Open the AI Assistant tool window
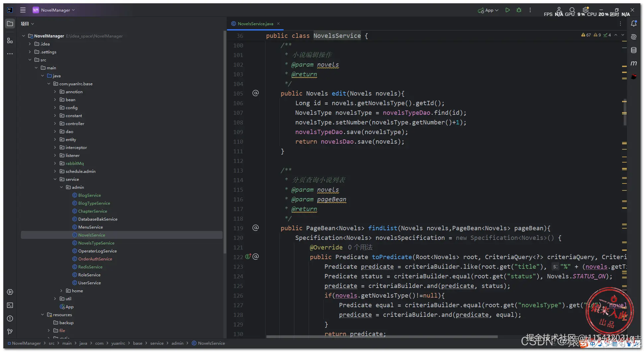The height and width of the screenshot is (352, 644). [x=634, y=37]
